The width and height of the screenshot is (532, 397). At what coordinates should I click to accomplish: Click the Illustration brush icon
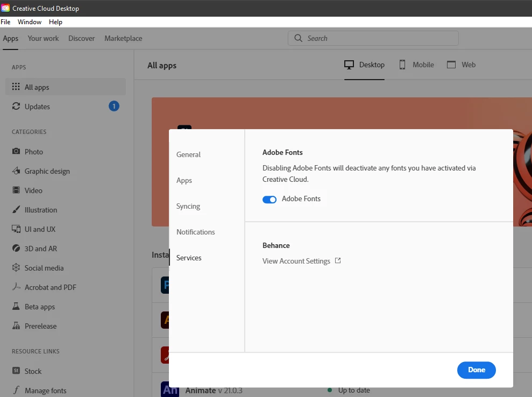[x=16, y=209]
